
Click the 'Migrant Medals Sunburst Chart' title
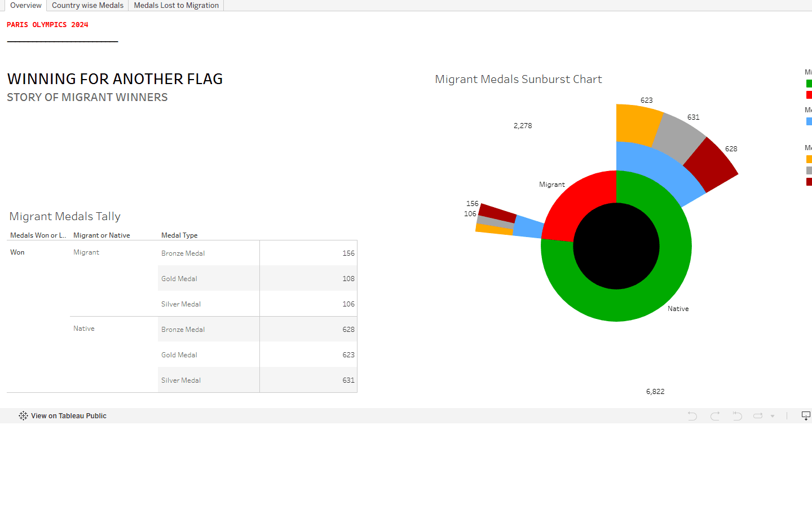click(x=518, y=79)
